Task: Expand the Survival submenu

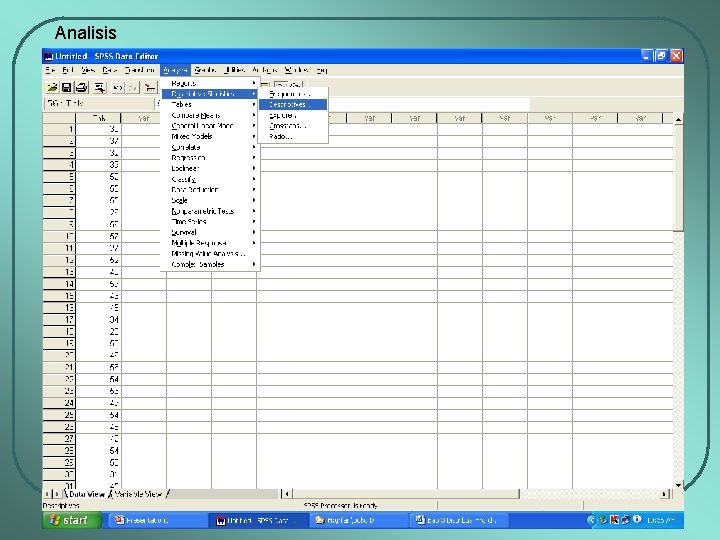Action: pos(210,232)
